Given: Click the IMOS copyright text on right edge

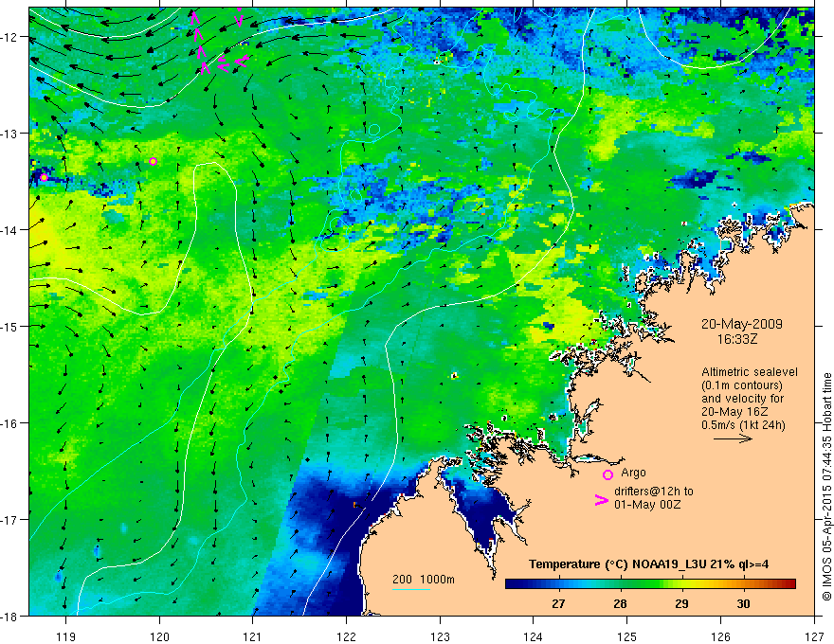Looking at the screenshot, I should (x=827, y=487).
